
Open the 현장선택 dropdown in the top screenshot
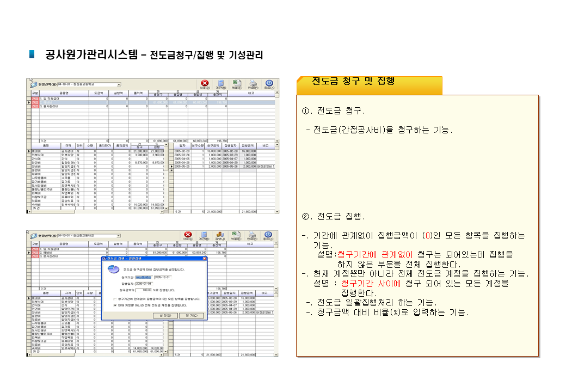pyautogui.click(x=119, y=84)
